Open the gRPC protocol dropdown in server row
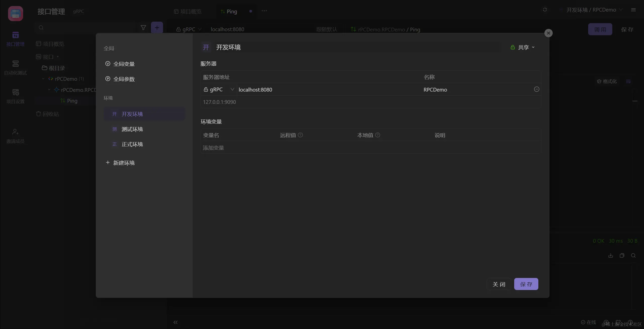Viewport: 644px width, 329px height. [x=219, y=90]
